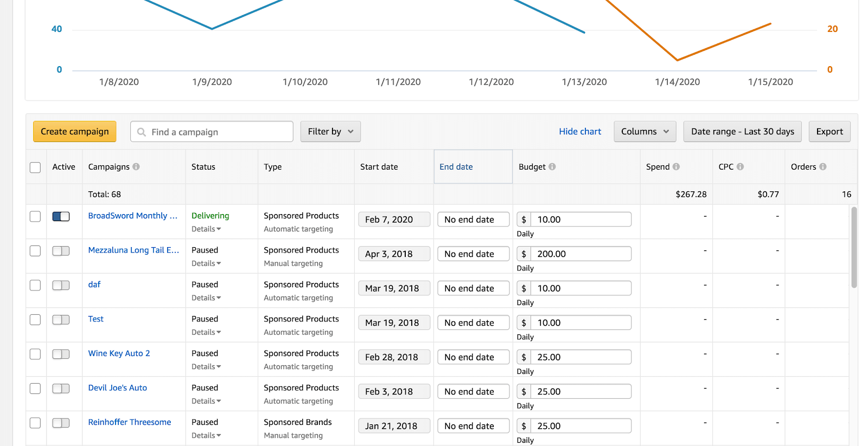Open the Wine Key Auto 2 campaign
This screenshot has height=446, width=868.
click(119, 353)
